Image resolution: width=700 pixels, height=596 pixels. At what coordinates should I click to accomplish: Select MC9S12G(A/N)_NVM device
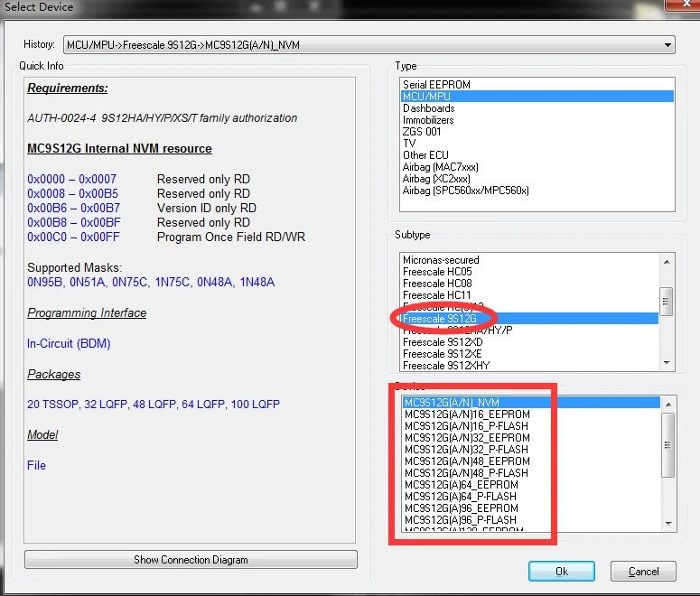click(x=531, y=402)
